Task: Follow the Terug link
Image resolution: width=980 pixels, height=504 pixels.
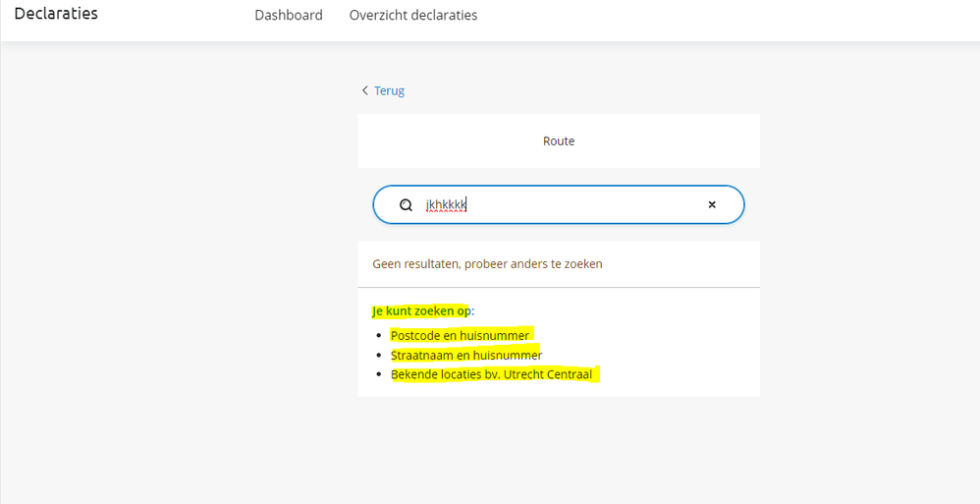Action: (389, 90)
